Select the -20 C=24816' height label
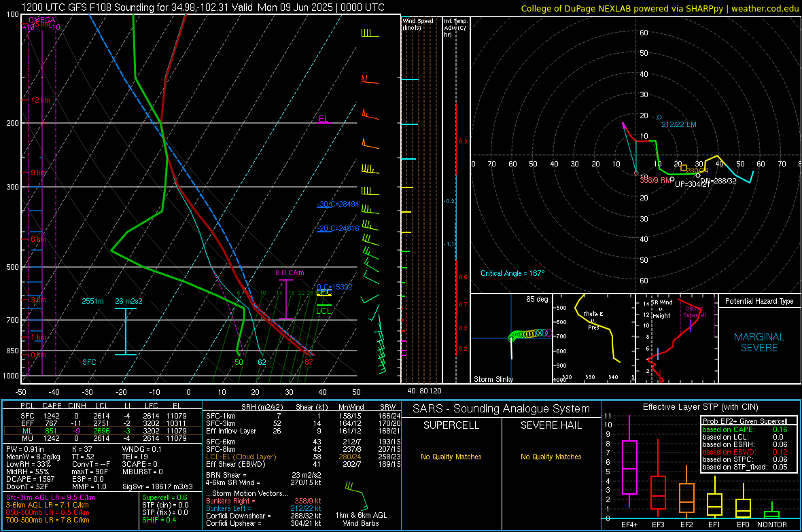802x532 pixels. pos(338,228)
